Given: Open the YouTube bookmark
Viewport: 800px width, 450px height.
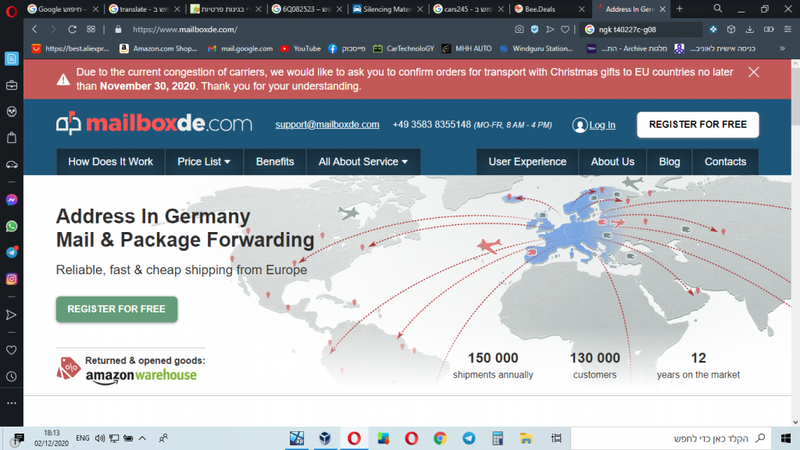Looking at the screenshot, I should pyautogui.click(x=301, y=48).
